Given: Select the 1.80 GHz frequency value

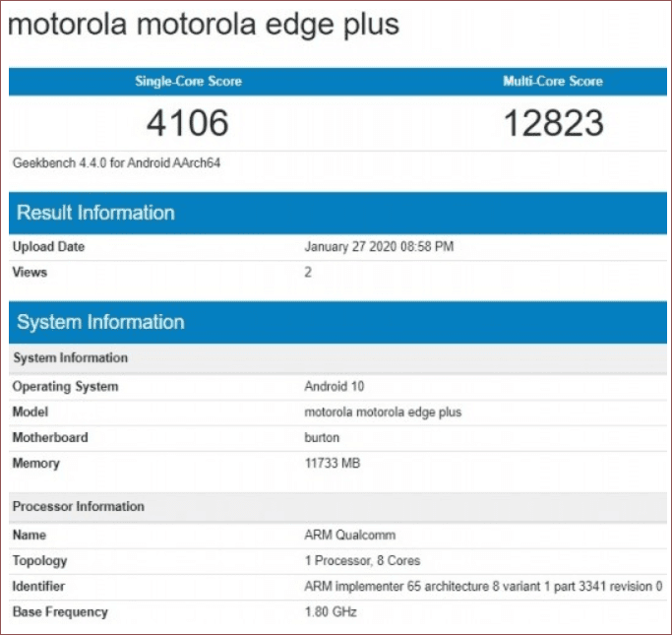Looking at the screenshot, I should 331,612.
